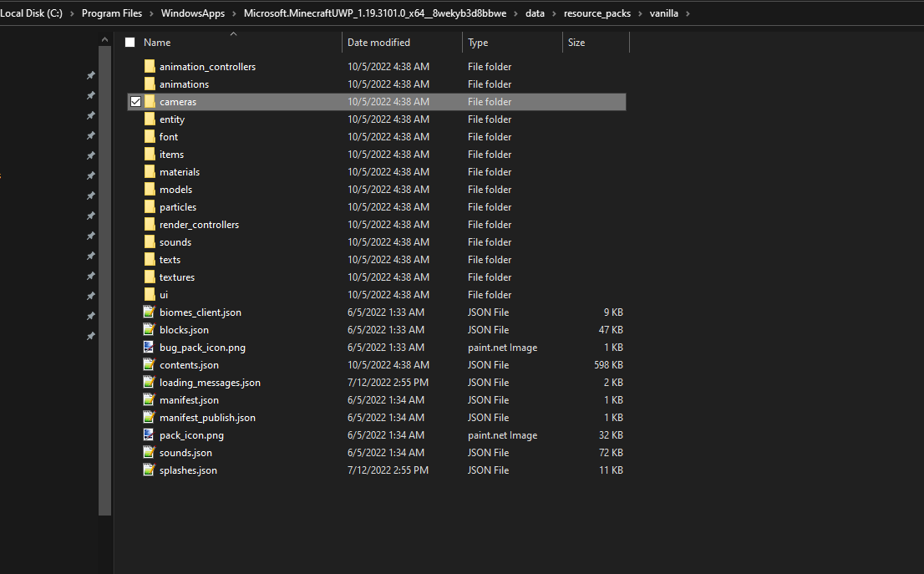
Task: Open the sounds folder
Action: click(175, 241)
